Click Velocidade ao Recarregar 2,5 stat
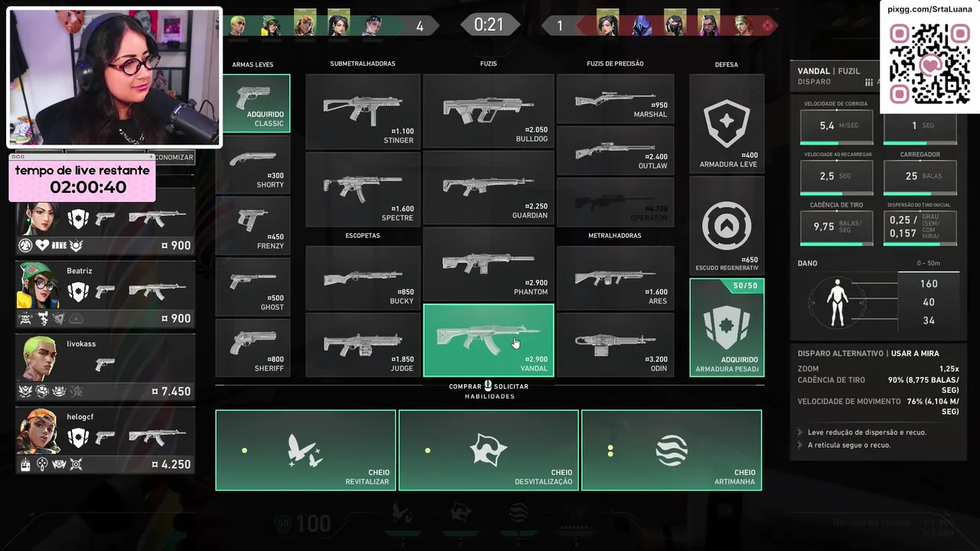 pyautogui.click(x=836, y=176)
